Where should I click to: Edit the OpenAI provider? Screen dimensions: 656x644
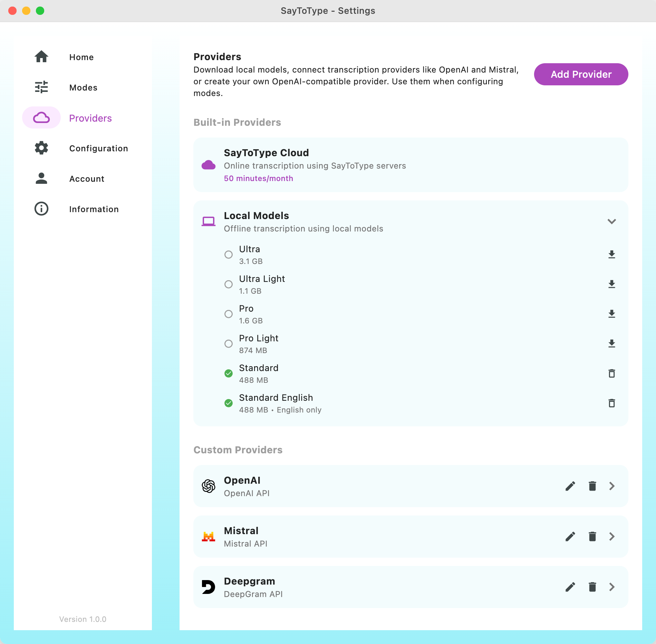(570, 486)
